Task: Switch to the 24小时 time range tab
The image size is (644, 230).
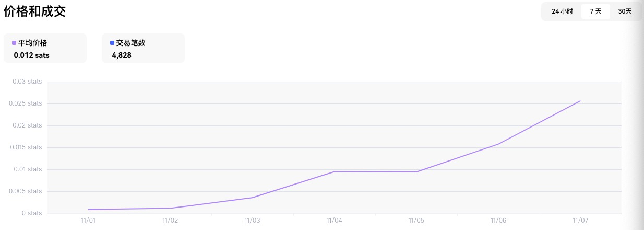Action: pyautogui.click(x=562, y=11)
